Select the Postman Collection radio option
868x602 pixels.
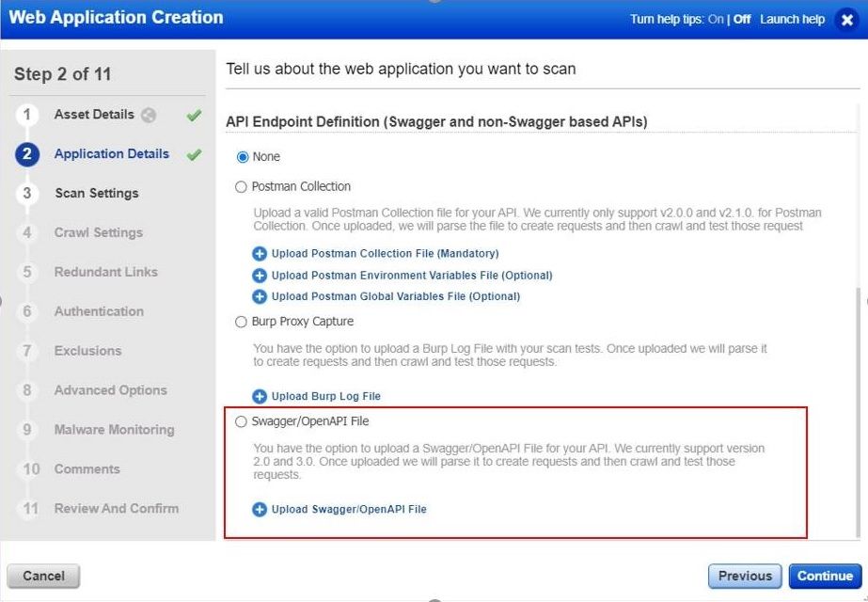point(241,187)
